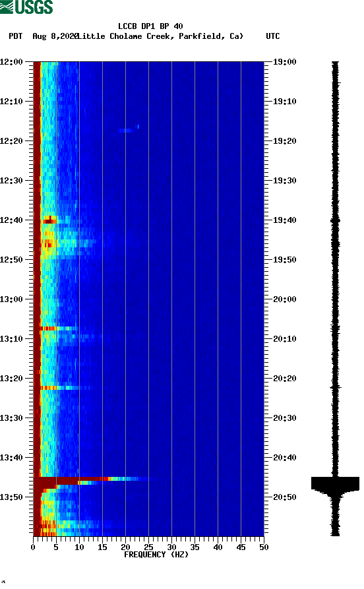Click the 45 Hz frequency axis label
Viewport: 364px width, 589px height.
[x=241, y=547]
